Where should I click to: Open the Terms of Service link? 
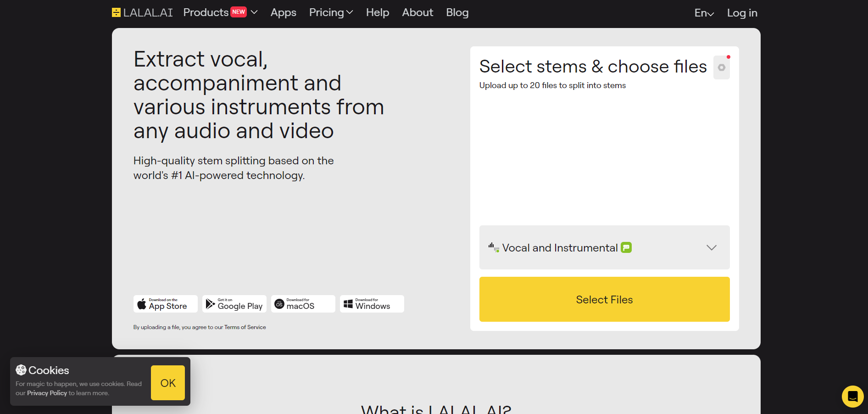point(245,327)
